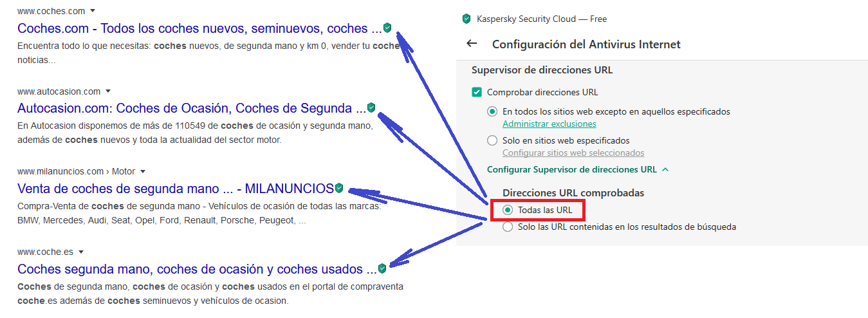Open Coches segunda mano coche.es result title
The width and height of the screenshot is (868, 318).
coord(197,268)
